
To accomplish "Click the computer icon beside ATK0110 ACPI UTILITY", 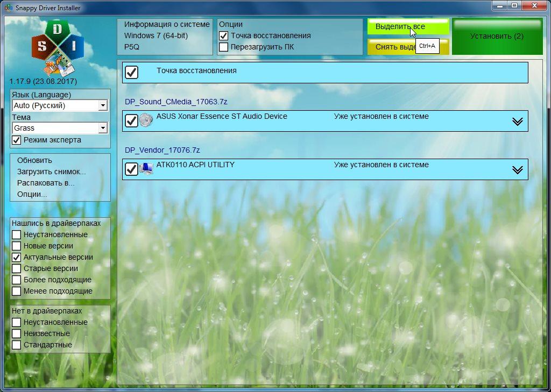I will point(146,169).
